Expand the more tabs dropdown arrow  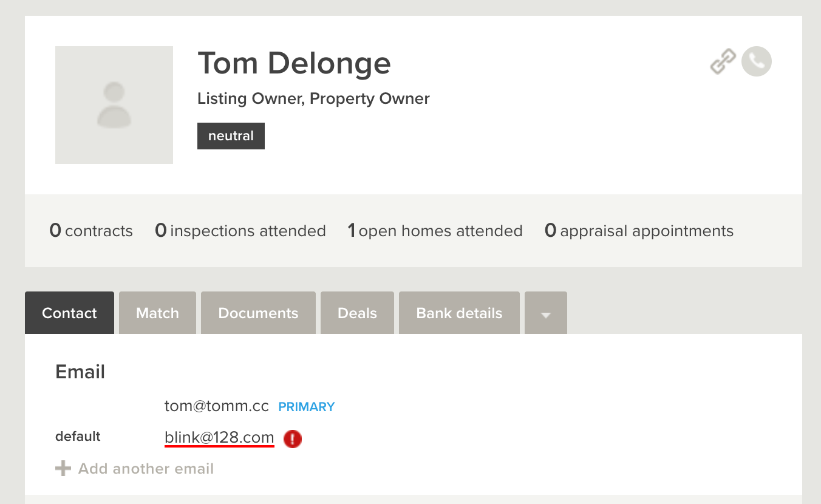click(545, 314)
